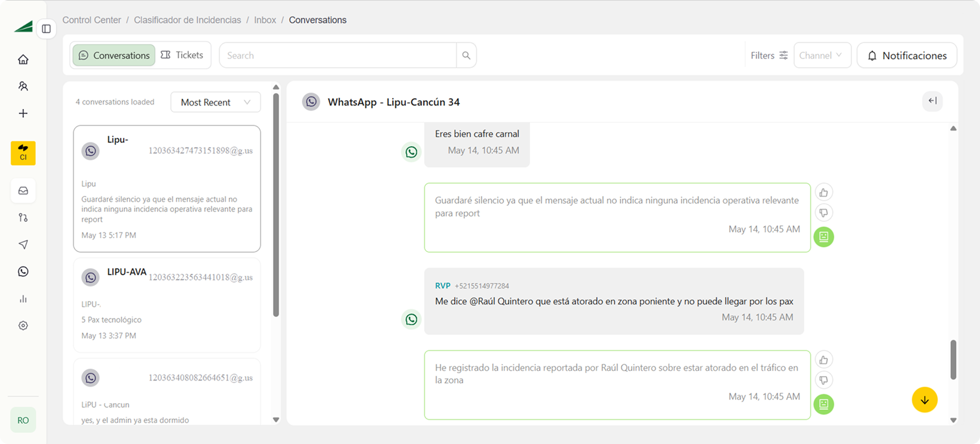Open the users icon in sidebar

23,87
